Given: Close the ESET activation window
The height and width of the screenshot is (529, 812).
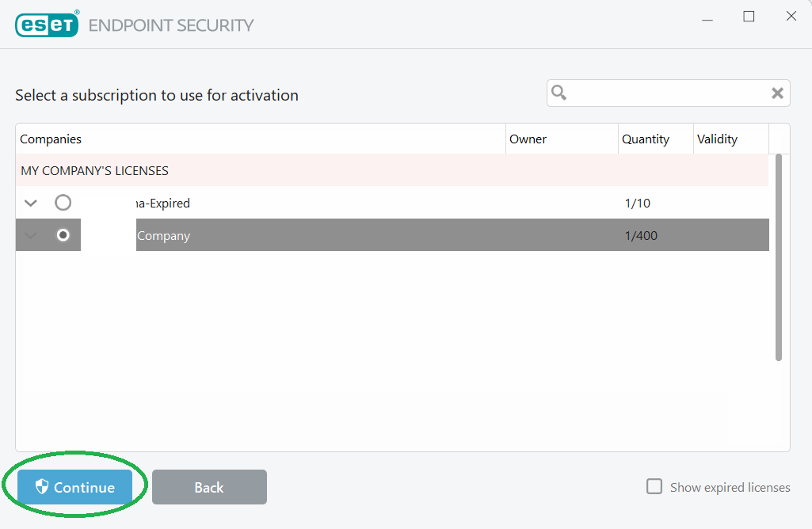Looking at the screenshot, I should point(791,17).
